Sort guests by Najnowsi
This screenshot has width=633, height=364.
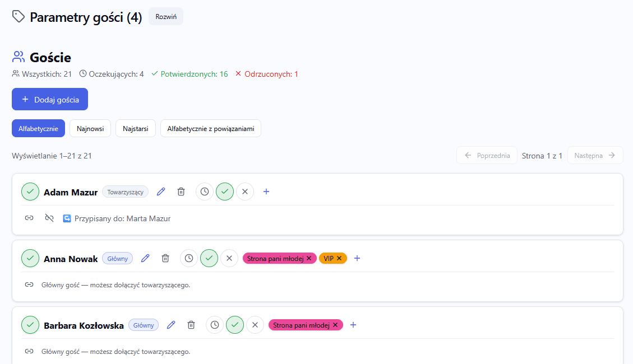coord(90,129)
